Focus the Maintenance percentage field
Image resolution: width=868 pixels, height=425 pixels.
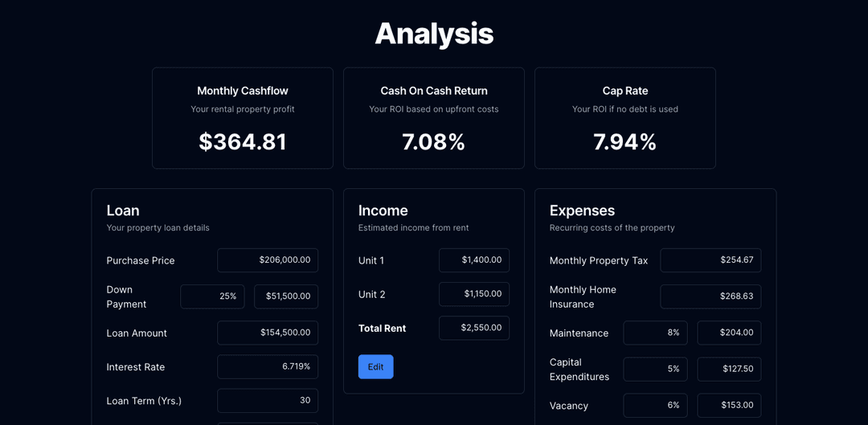655,333
